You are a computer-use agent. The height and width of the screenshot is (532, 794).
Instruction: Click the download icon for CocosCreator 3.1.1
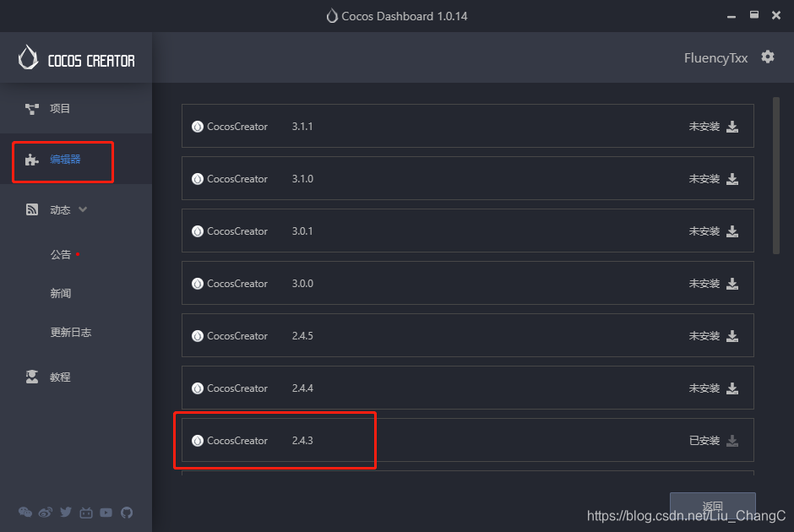coord(732,127)
